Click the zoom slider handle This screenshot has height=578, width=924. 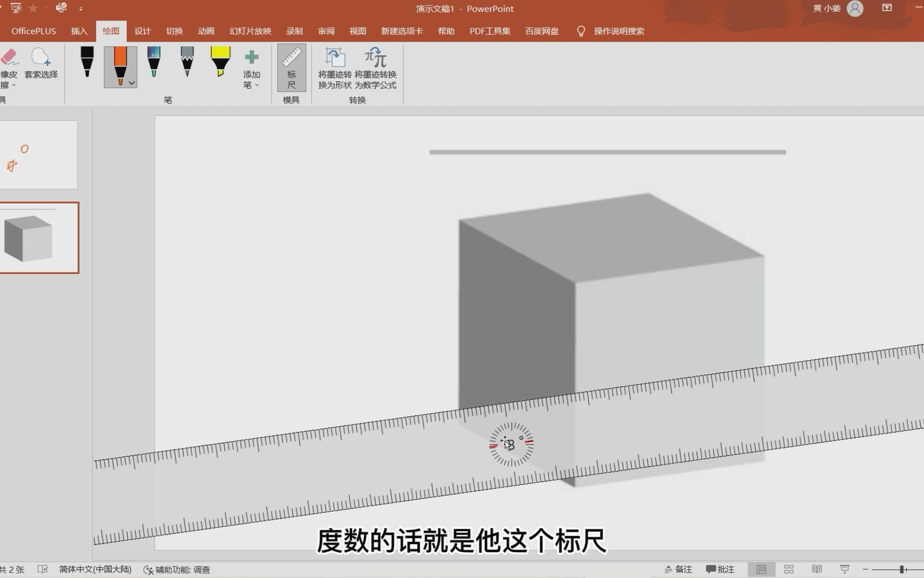[902, 569]
